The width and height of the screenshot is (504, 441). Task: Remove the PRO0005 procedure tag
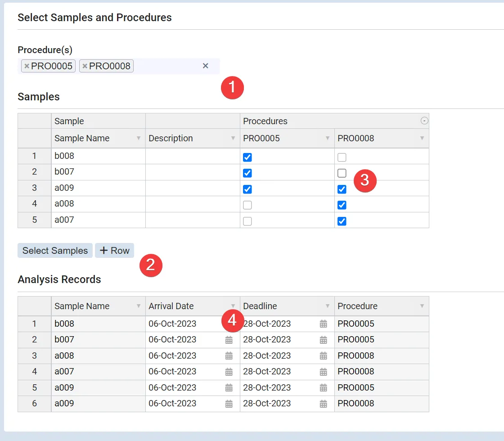coord(27,66)
